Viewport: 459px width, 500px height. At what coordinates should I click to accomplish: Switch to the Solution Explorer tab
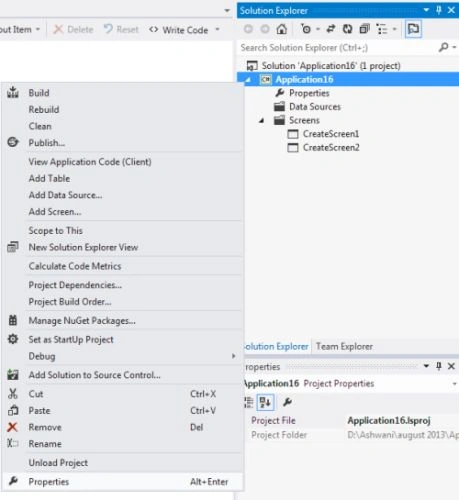tap(276, 347)
